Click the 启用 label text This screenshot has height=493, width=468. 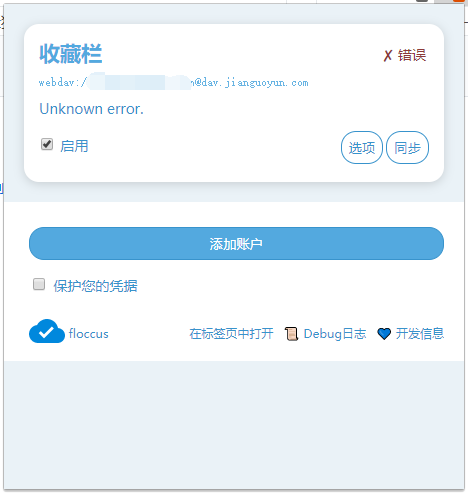pyautogui.click(x=74, y=146)
